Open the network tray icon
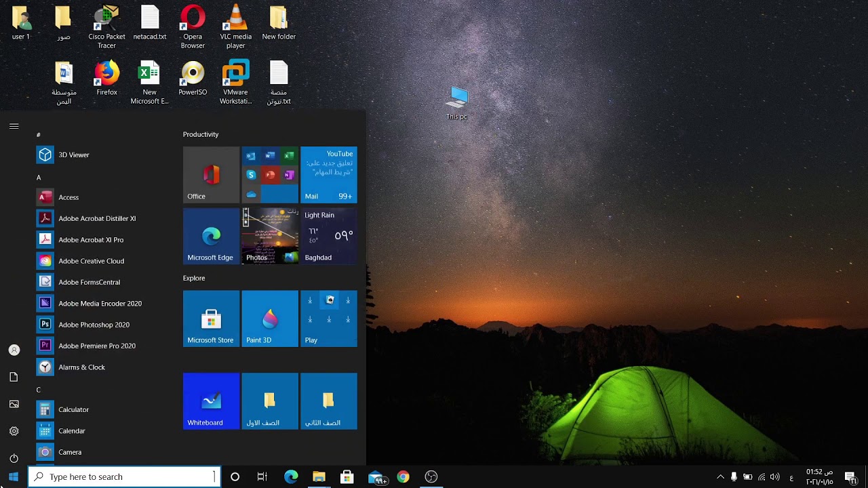Image resolution: width=868 pixels, height=488 pixels. [x=762, y=477]
